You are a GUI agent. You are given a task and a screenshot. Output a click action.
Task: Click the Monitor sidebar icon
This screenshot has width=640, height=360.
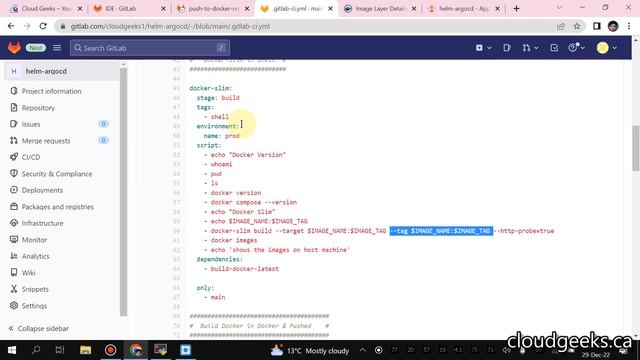(x=14, y=240)
